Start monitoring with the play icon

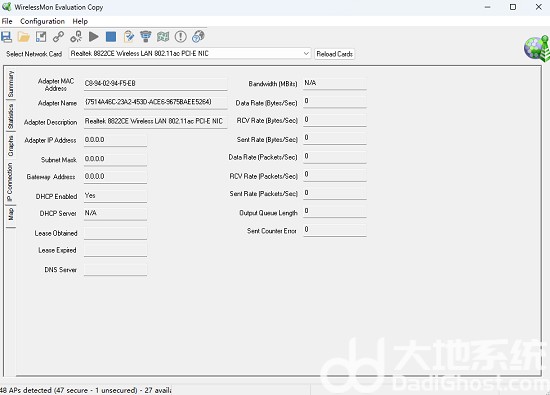pos(93,36)
